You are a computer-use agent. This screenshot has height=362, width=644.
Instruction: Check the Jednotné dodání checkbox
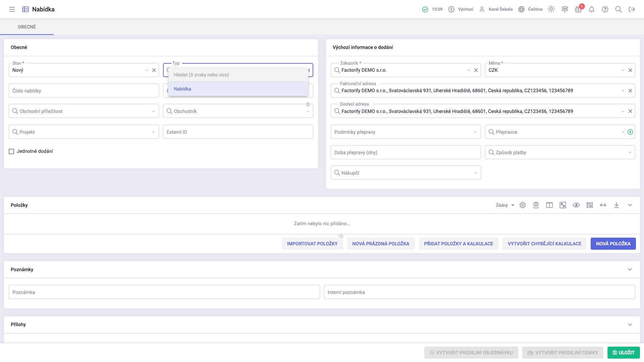(x=11, y=152)
